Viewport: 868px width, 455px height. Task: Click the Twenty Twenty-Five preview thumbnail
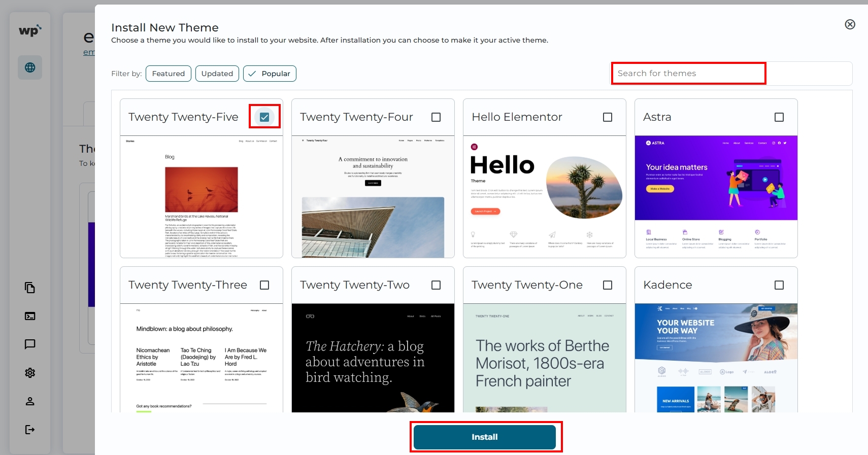202,197
